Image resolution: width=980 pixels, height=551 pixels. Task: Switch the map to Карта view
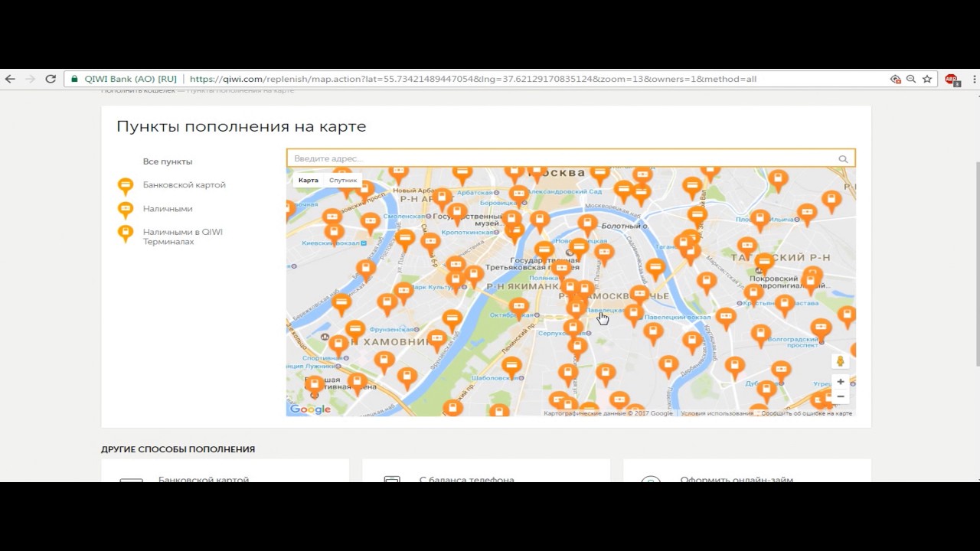pos(309,181)
